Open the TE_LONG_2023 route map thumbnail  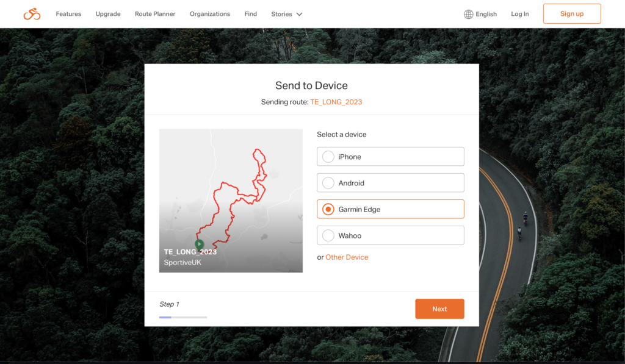(231, 201)
